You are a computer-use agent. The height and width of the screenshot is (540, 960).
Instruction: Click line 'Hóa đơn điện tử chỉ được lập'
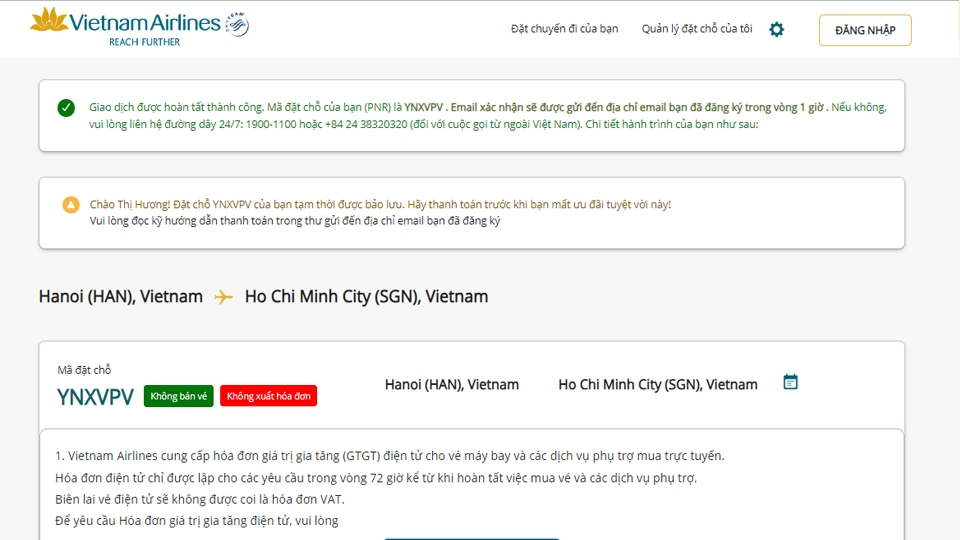376,478
